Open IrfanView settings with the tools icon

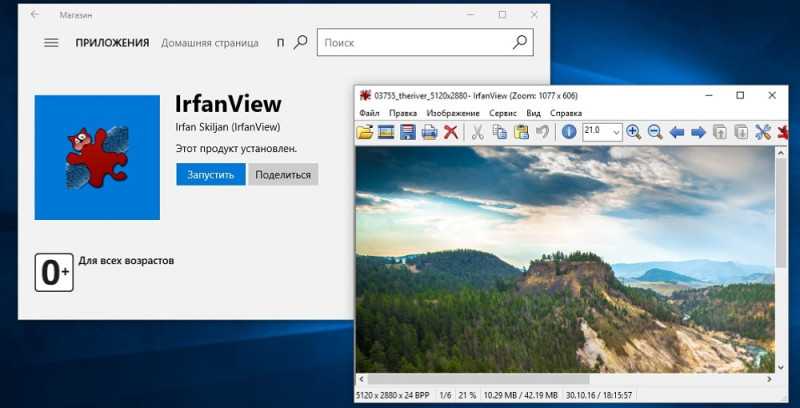(x=763, y=133)
